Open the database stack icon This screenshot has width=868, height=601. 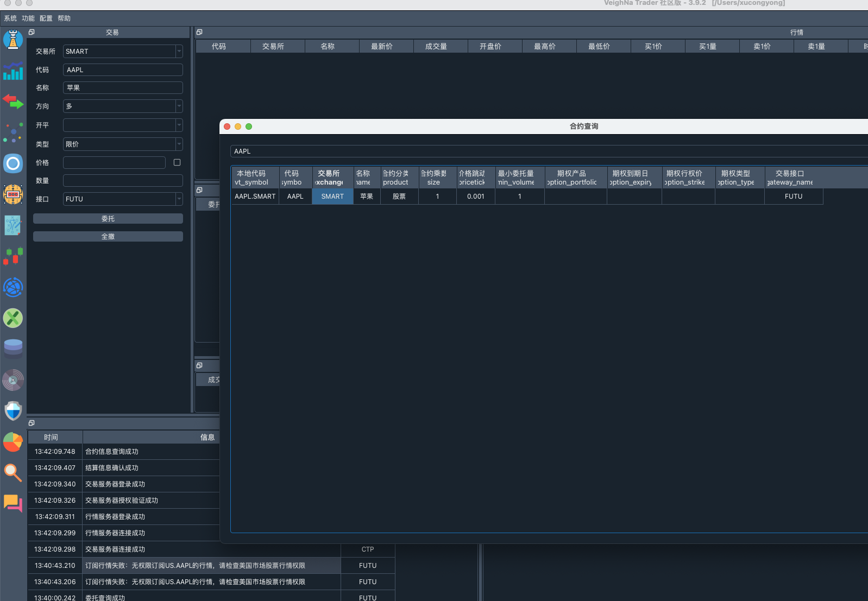[13, 349]
